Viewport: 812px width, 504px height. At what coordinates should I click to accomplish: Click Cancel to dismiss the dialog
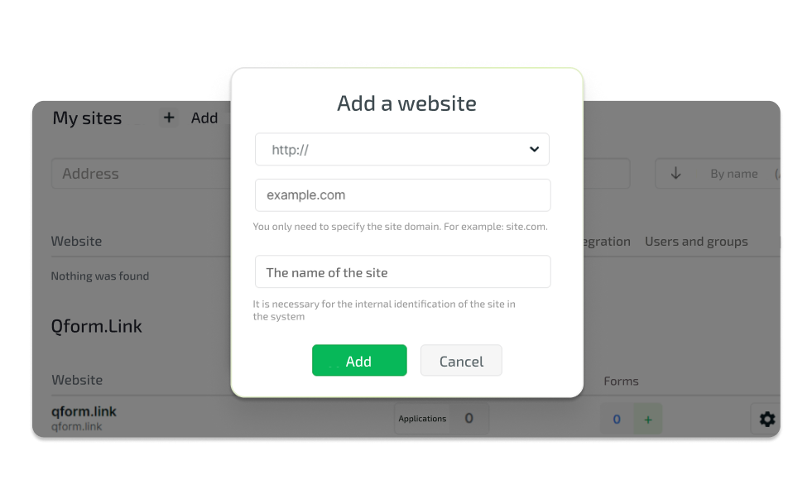click(x=461, y=361)
